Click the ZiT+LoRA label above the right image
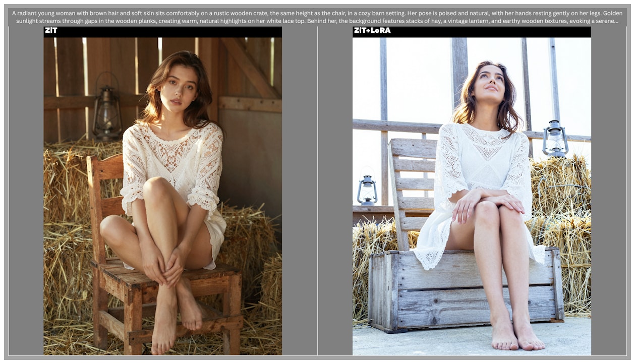Screen dimensions: 635x364 tap(371, 31)
